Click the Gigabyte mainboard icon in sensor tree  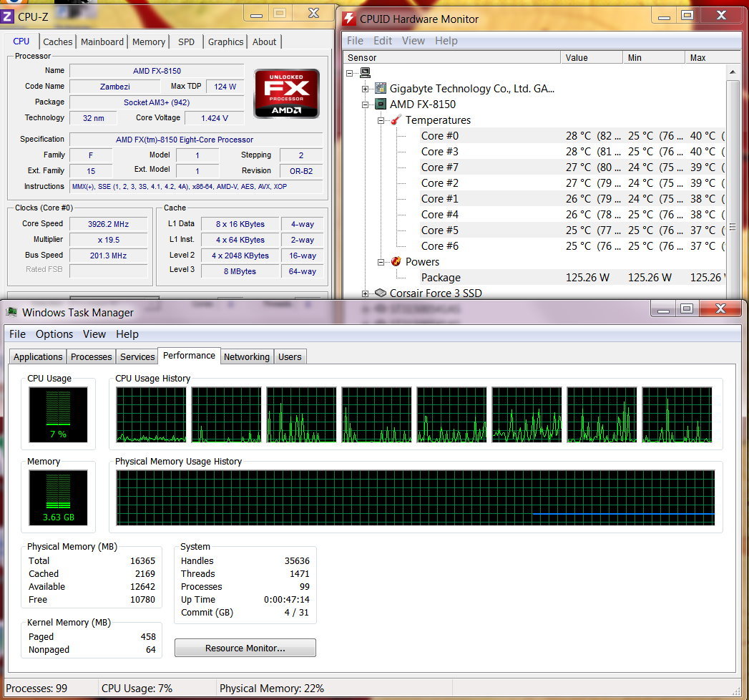(x=381, y=89)
